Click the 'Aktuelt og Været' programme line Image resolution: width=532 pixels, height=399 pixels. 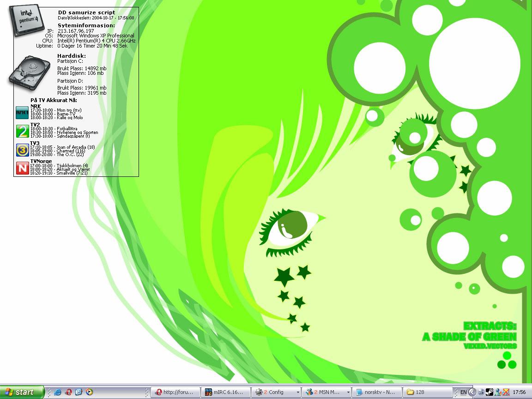pos(60,169)
